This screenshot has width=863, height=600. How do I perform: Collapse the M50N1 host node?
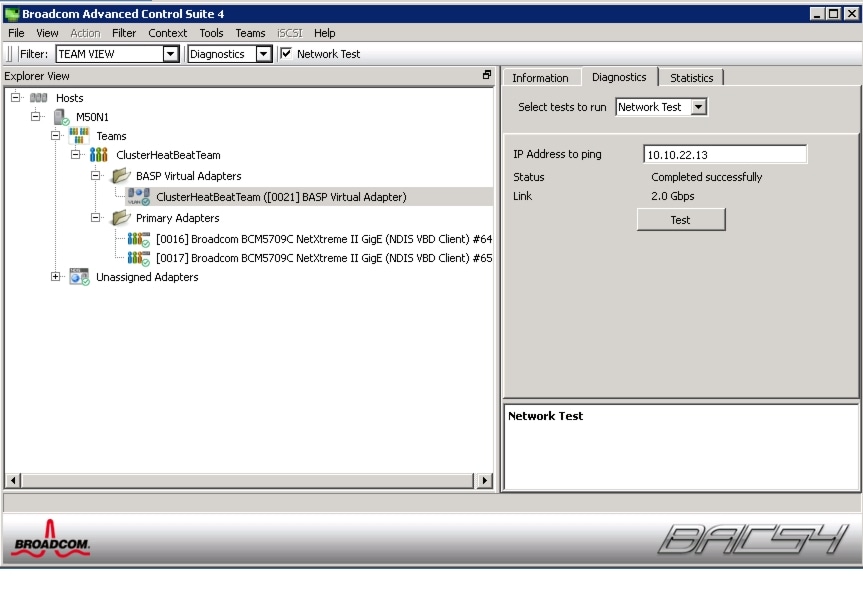pyautogui.click(x=36, y=116)
